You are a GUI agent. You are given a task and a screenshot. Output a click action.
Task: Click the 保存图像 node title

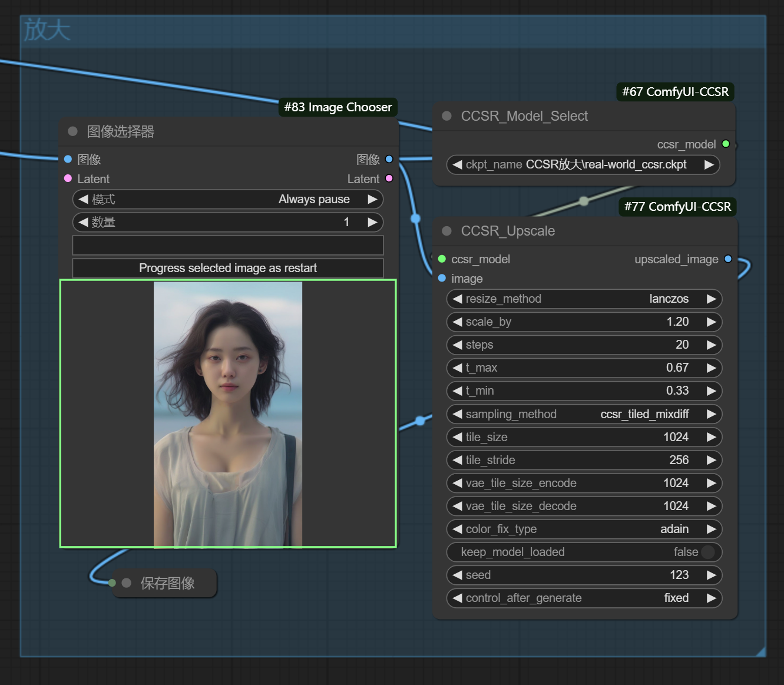(x=168, y=583)
